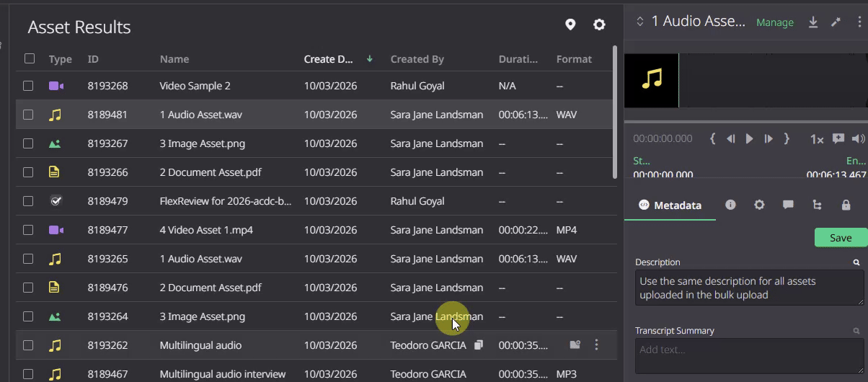Click the map pin icon above results

570,25
